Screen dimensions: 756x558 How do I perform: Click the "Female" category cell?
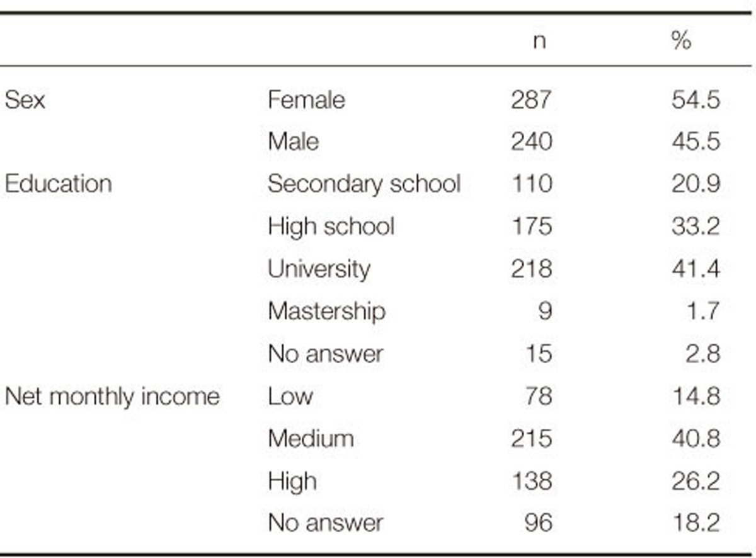pos(306,100)
